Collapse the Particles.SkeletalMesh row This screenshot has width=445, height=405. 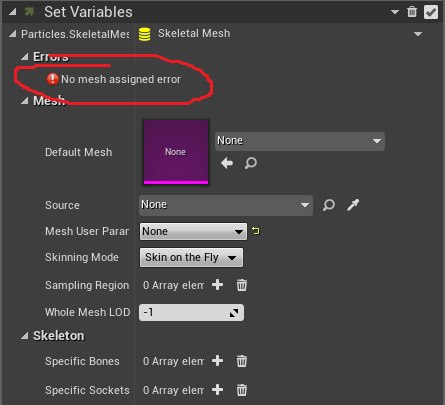pos(13,34)
